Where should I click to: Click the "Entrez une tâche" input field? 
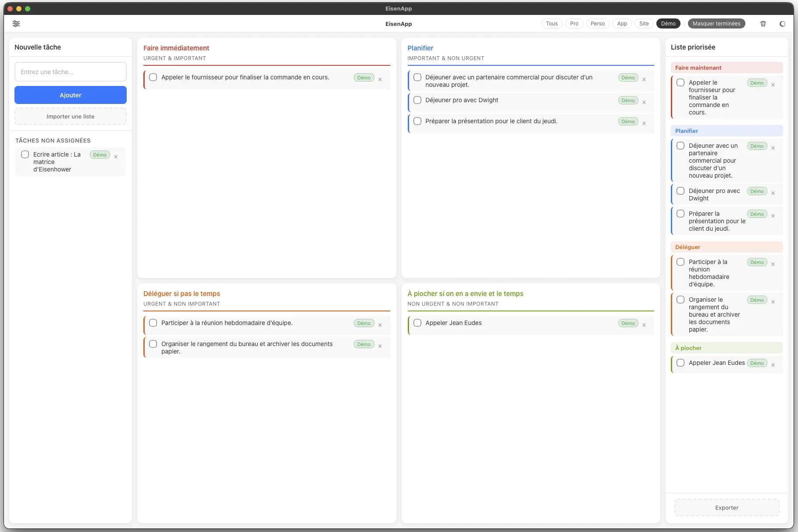click(x=70, y=71)
